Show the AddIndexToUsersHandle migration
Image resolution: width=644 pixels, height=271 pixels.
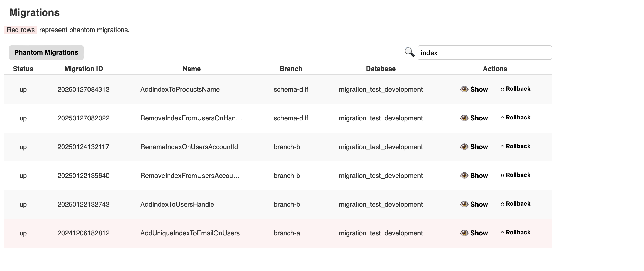pyautogui.click(x=474, y=204)
